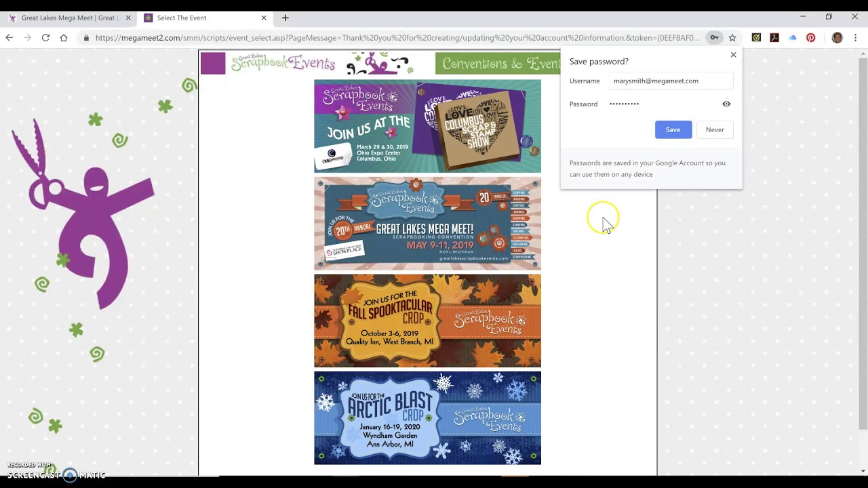868x488 pixels.
Task: Open the Adobe Acrobat extension
Action: (774, 38)
